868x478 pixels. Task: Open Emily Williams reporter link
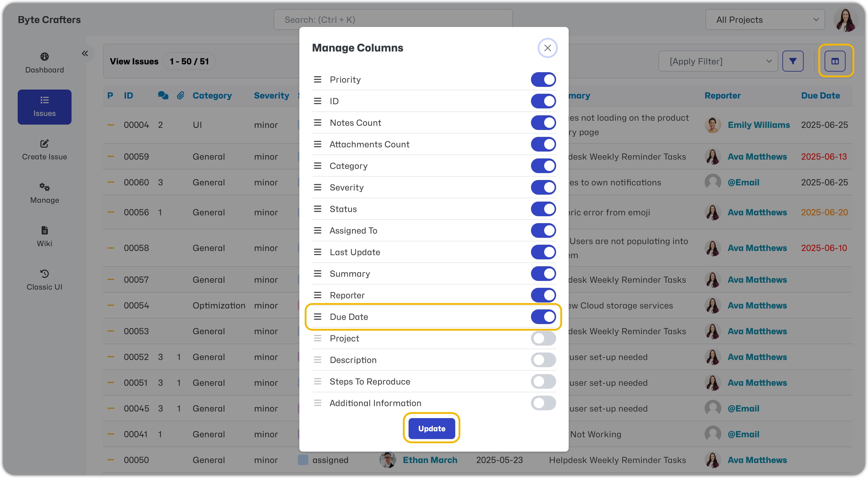click(758, 125)
